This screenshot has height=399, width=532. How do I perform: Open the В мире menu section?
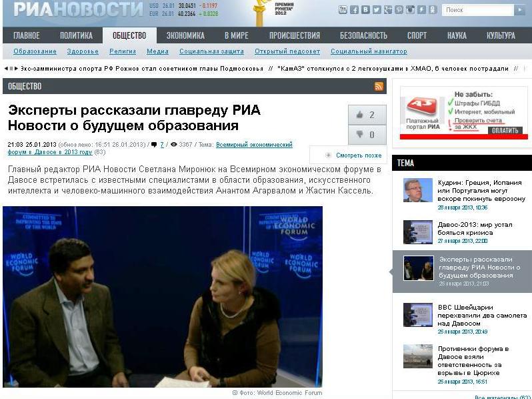pyautogui.click(x=237, y=35)
